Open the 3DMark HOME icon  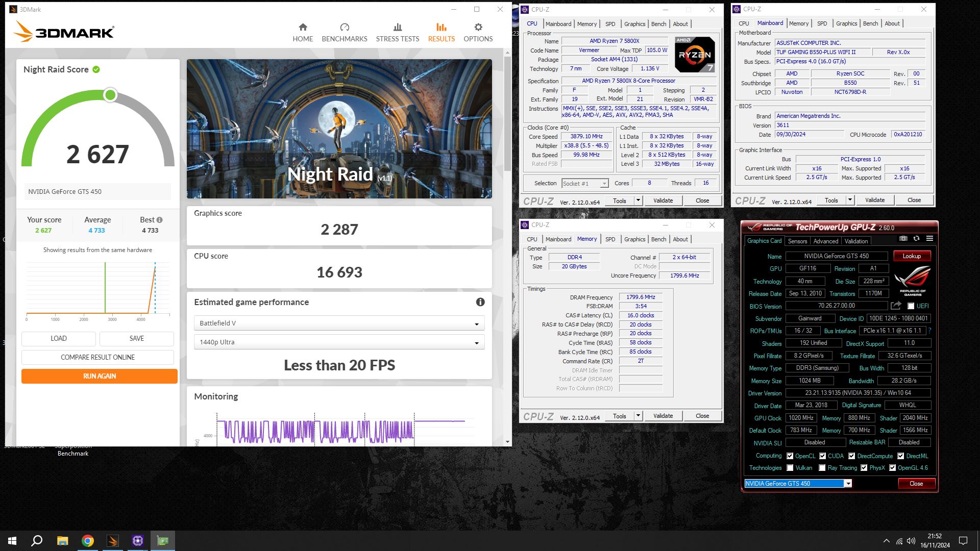(x=303, y=27)
